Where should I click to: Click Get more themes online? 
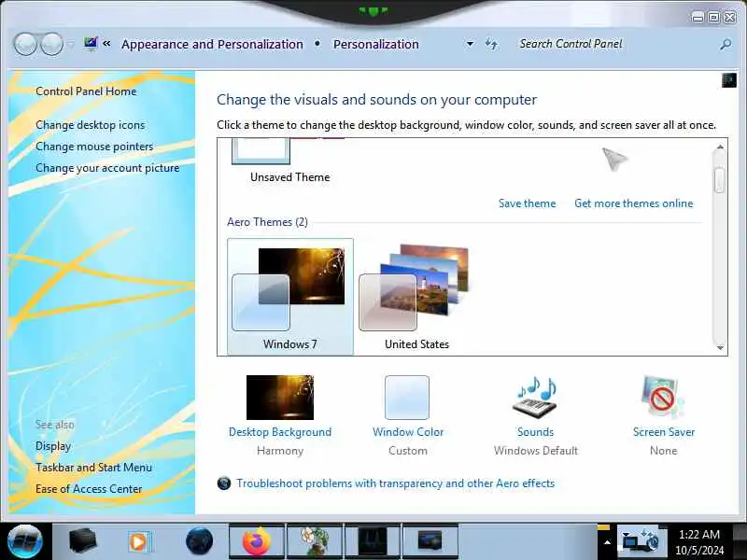tap(634, 203)
